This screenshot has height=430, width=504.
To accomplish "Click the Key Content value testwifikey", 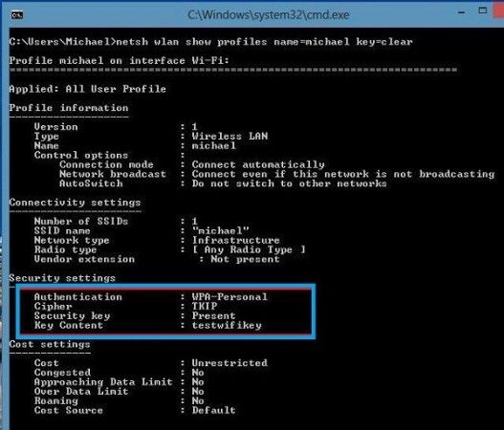I will 227,325.
